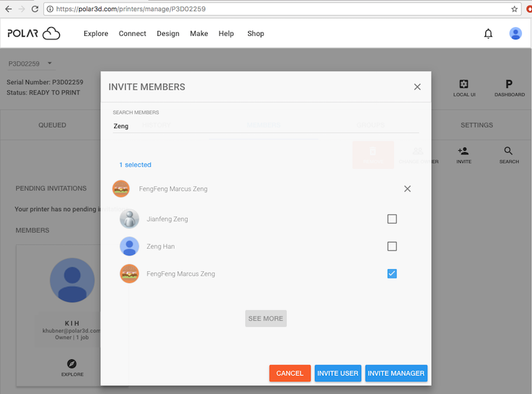Check the box for Jianfeng Zeng

[392, 219]
